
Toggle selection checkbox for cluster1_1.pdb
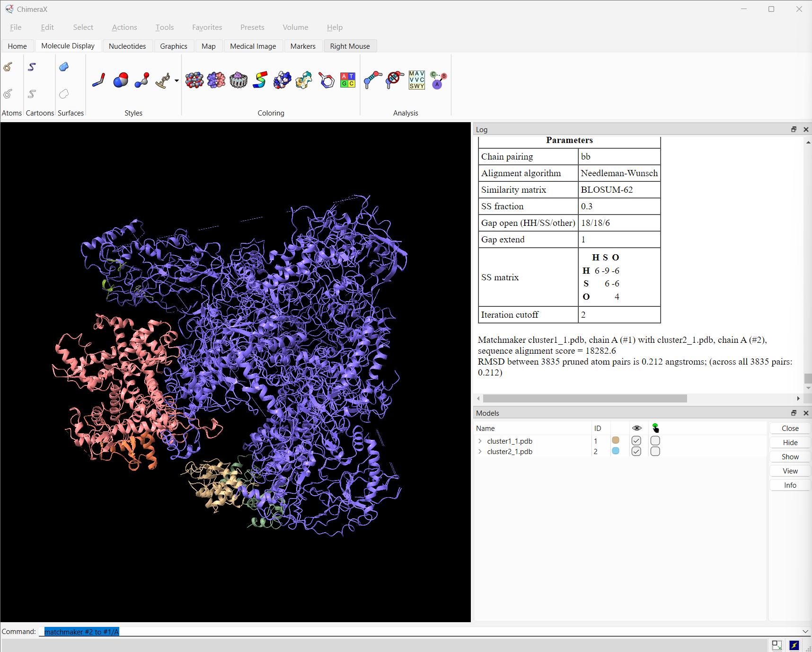655,441
